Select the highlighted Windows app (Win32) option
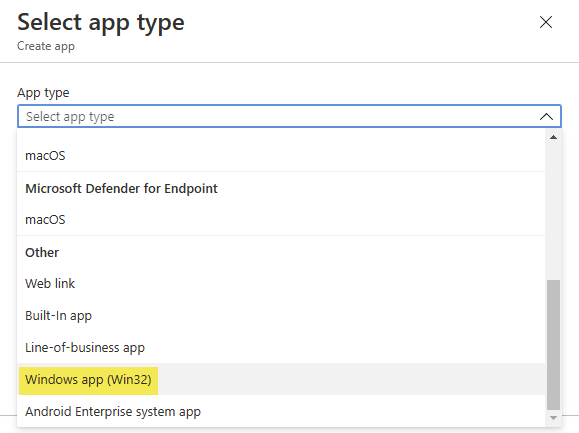 [281, 379]
